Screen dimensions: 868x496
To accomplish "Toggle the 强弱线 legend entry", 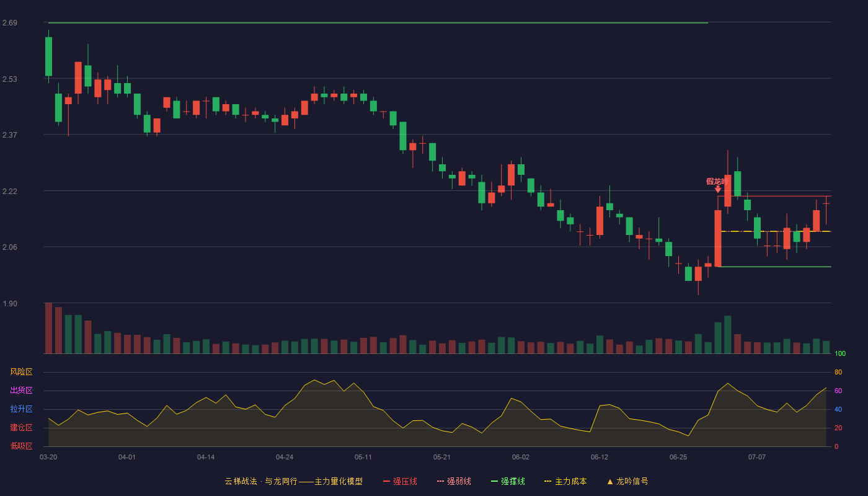I will (454, 481).
